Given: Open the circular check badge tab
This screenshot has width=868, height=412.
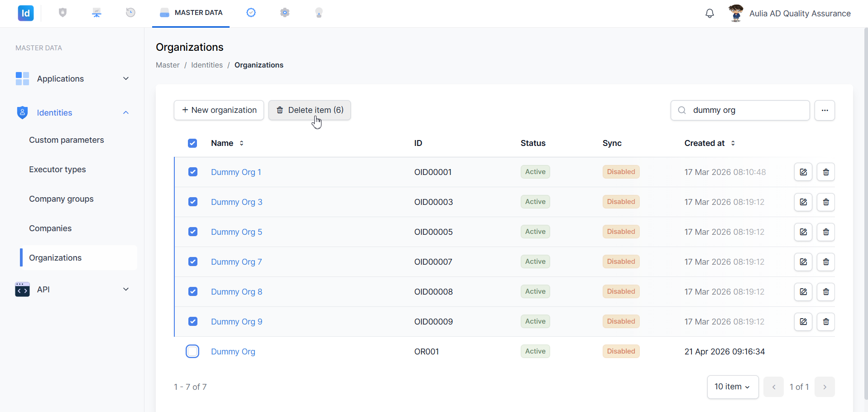Looking at the screenshot, I should click(x=251, y=13).
